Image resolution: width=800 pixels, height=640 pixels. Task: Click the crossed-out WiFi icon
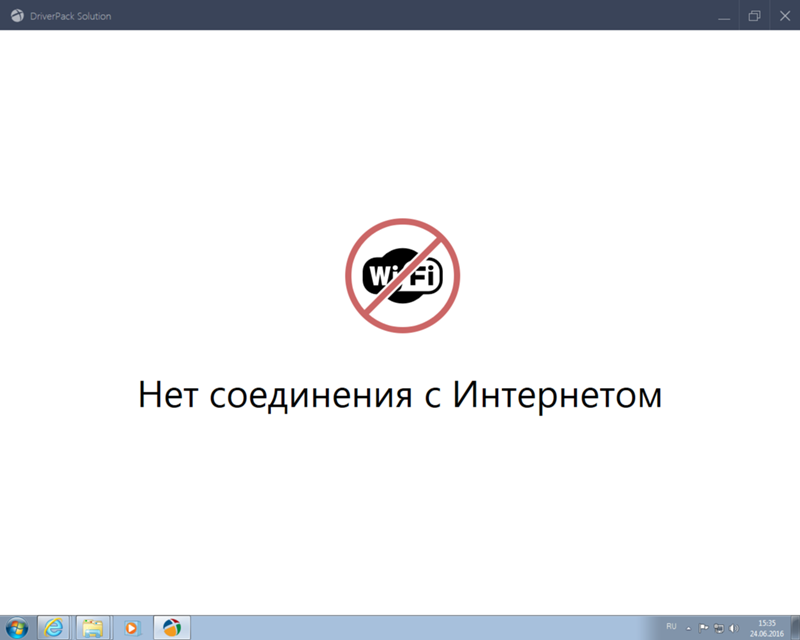[403, 276]
